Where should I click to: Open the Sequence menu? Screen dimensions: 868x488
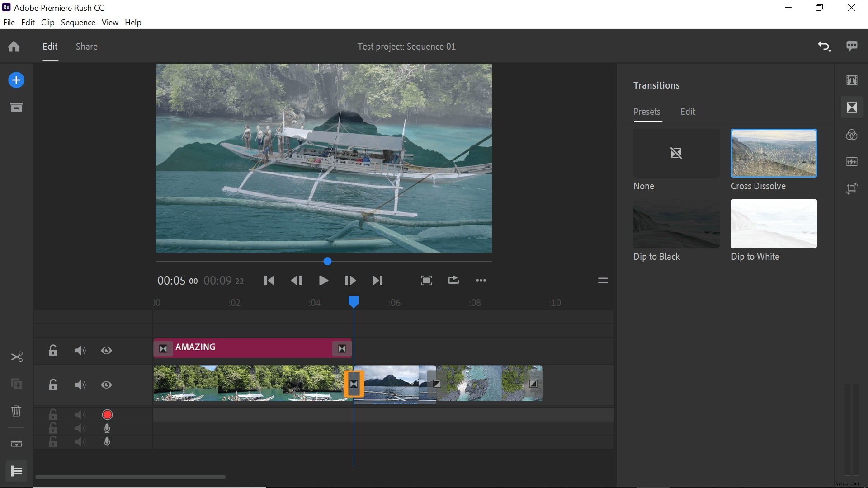[x=78, y=23]
